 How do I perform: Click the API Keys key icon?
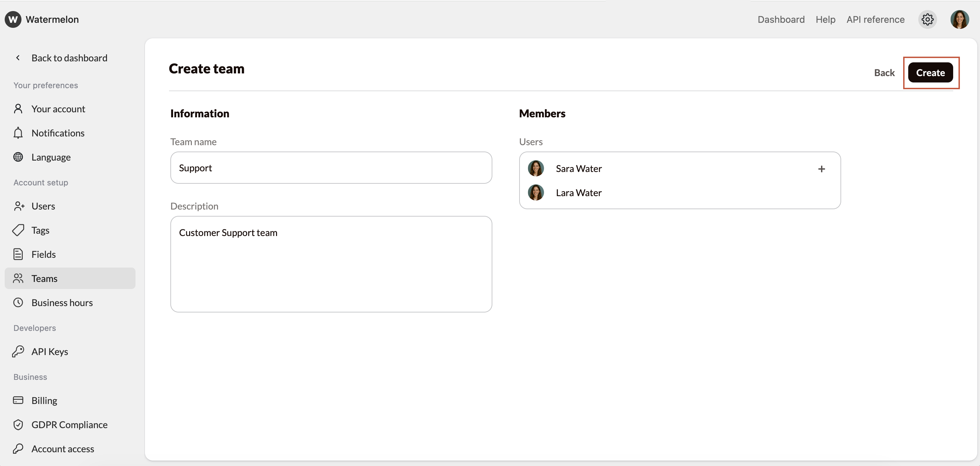(x=18, y=351)
